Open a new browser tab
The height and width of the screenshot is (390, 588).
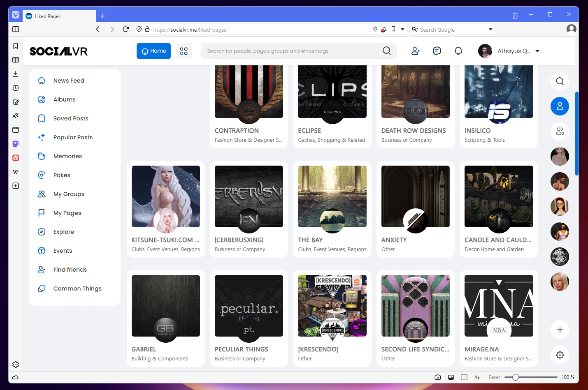point(102,16)
